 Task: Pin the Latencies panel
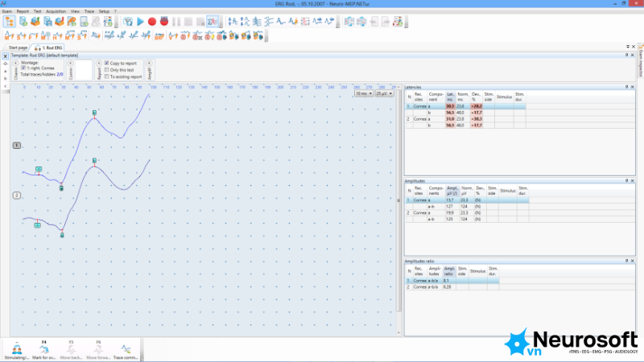[627, 87]
